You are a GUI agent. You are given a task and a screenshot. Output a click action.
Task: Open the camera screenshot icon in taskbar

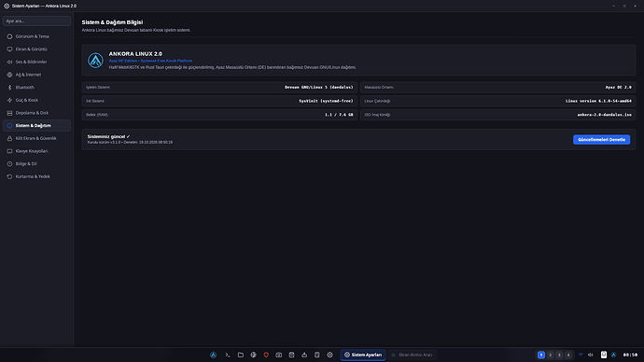[x=279, y=355]
